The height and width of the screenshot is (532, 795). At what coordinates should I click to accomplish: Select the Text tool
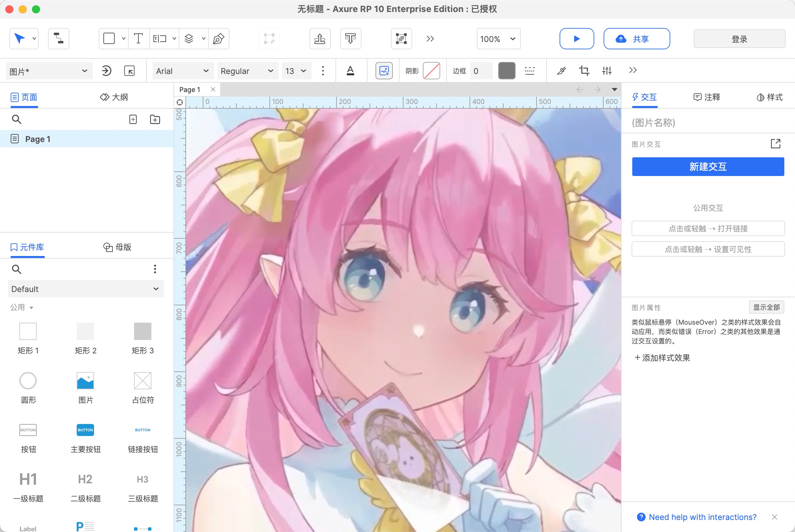click(x=138, y=39)
